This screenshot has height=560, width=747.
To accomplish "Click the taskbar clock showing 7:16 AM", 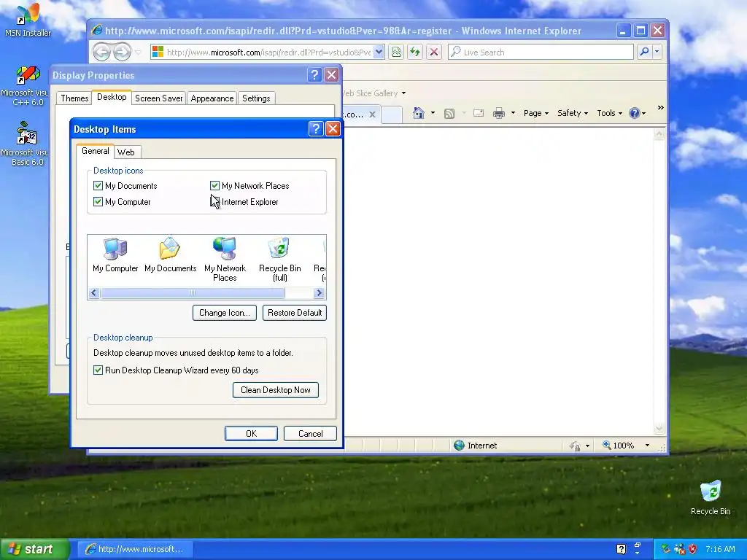I will click(720, 549).
